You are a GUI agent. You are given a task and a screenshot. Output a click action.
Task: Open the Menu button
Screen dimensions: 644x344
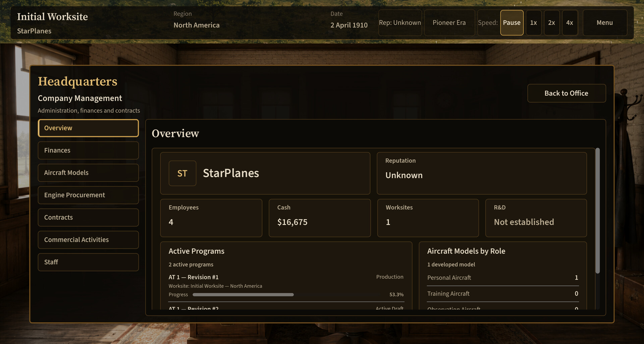coord(605,22)
